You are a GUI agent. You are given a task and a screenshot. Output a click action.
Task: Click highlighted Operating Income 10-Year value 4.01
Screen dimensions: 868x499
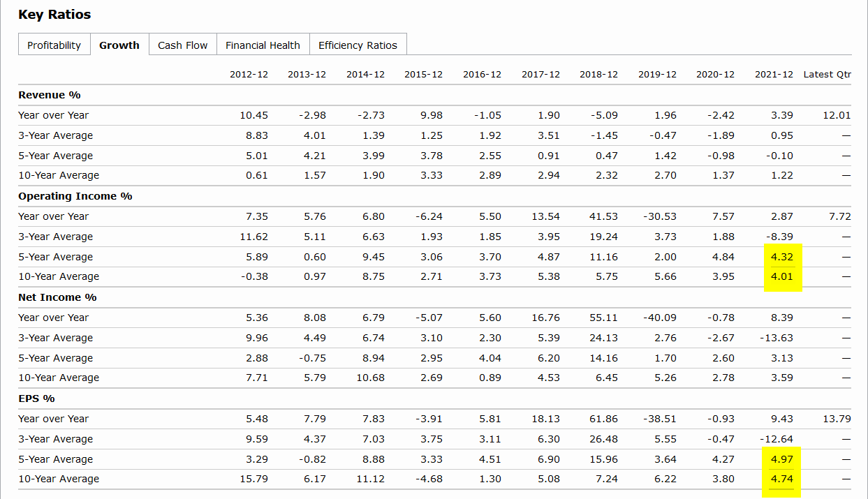pyautogui.click(x=782, y=276)
